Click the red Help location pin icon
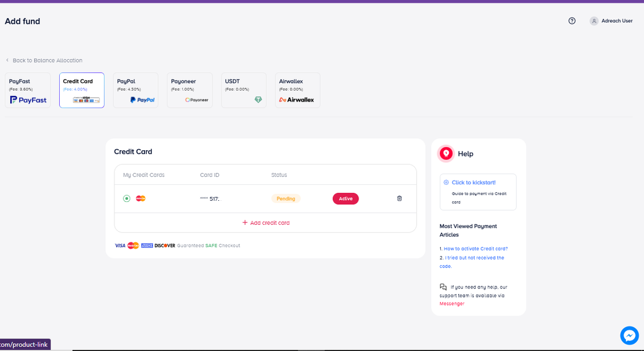This screenshot has width=644, height=351. pos(446,154)
